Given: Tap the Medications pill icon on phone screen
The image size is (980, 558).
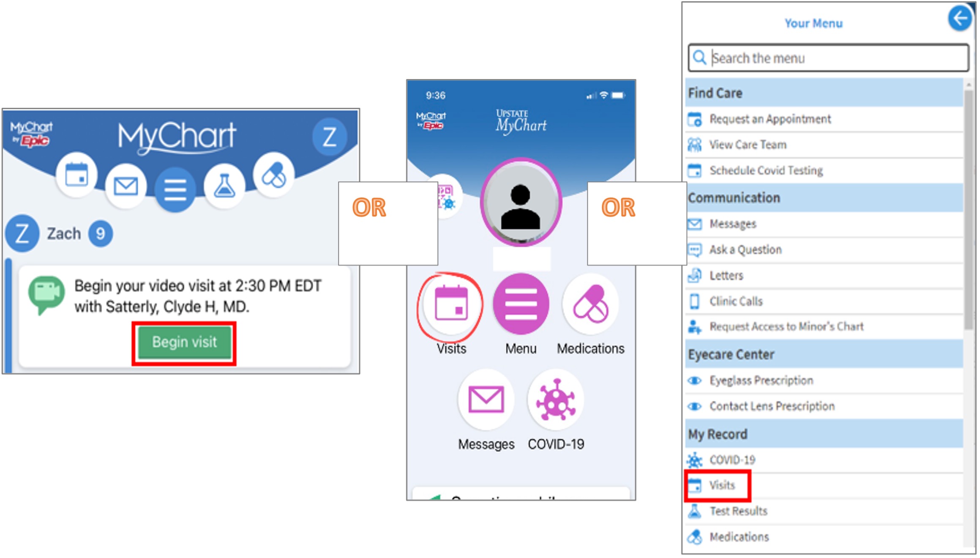Looking at the screenshot, I should pos(590,304).
